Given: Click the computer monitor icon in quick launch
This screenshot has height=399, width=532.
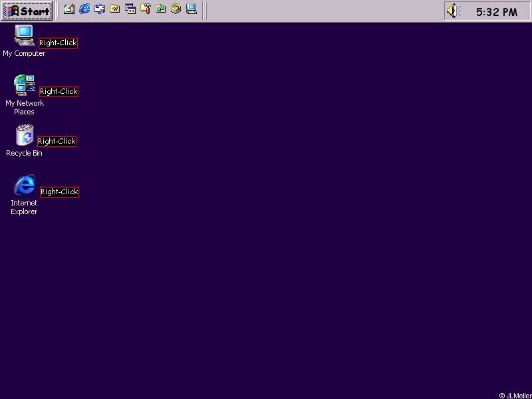Looking at the screenshot, I should click(x=192, y=9).
